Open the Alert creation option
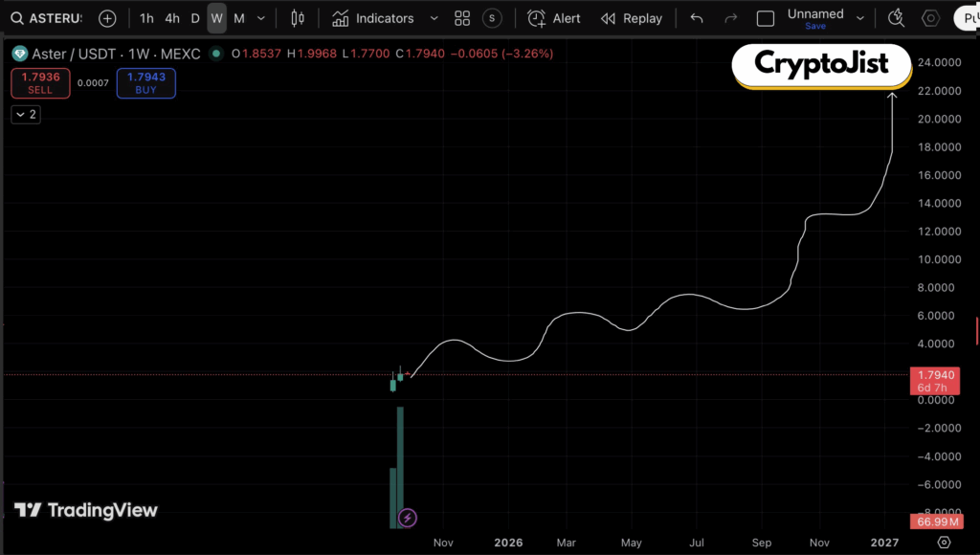The height and width of the screenshot is (555, 980). pyautogui.click(x=554, y=18)
